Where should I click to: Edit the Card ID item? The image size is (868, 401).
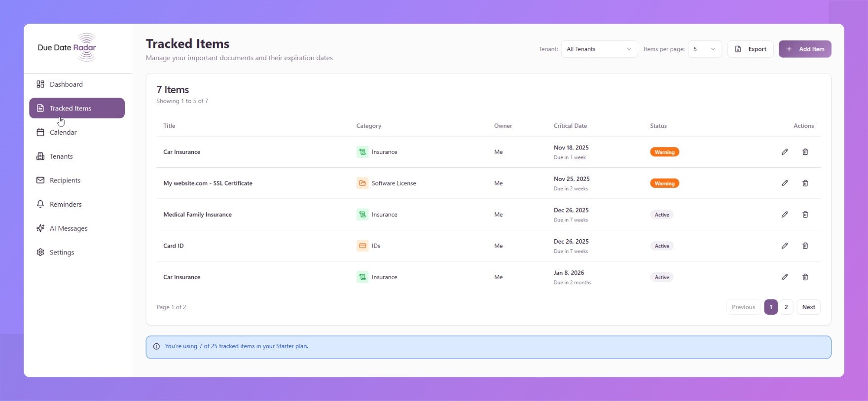(785, 246)
